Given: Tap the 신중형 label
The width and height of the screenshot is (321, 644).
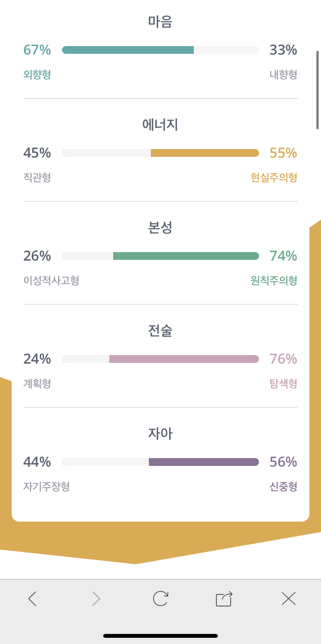Looking at the screenshot, I should click(x=283, y=486).
